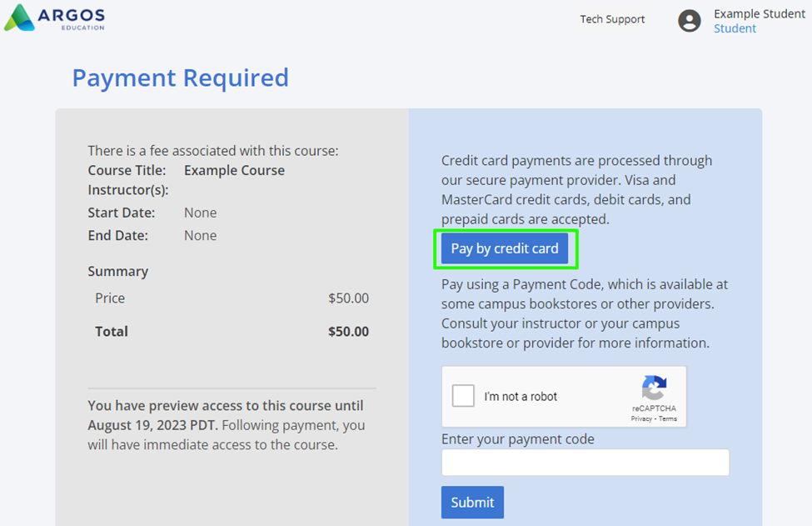Select the Example Student account name
This screenshot has height=526, width=812.
[760, 14]
